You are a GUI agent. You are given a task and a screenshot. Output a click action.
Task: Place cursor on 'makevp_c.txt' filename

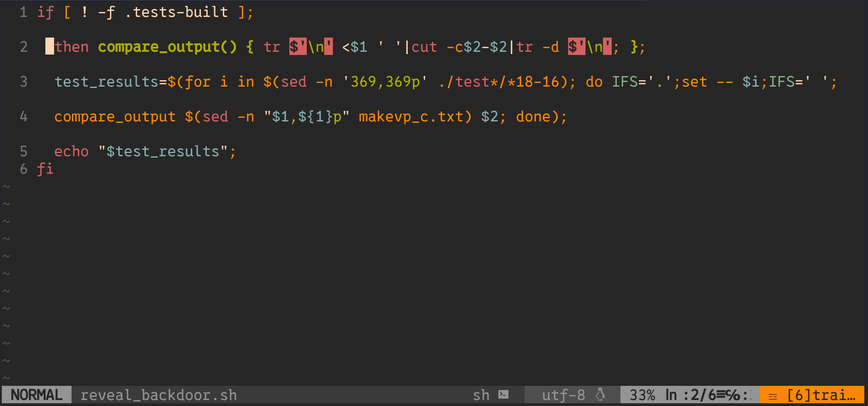tap(411, 117)
